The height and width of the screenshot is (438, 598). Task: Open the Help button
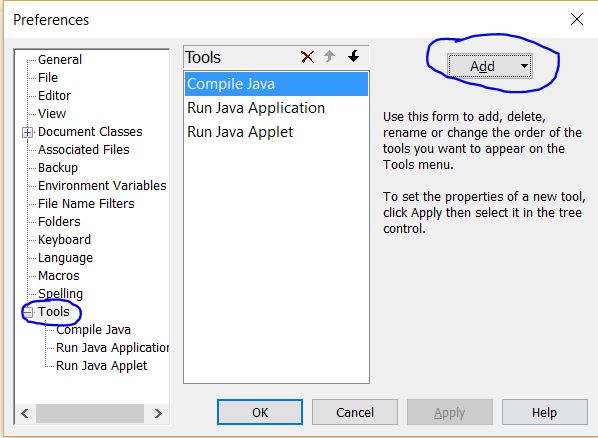point(545,412)
